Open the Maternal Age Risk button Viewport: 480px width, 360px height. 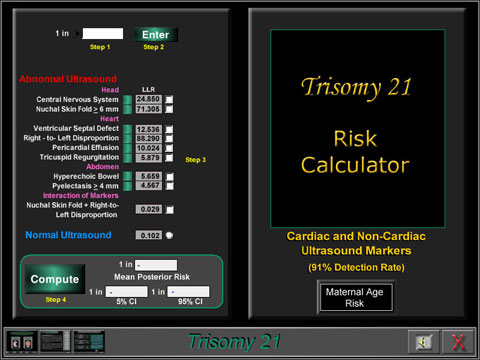click(x=355, y=297)
